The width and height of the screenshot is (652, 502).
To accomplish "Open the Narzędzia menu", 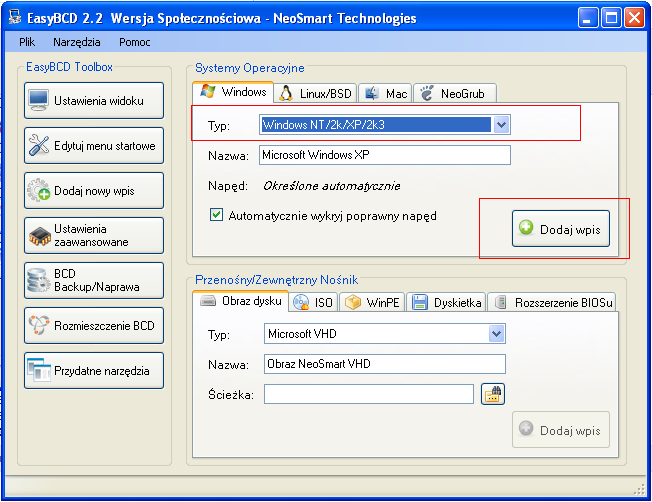I will [x=77, y=42].
